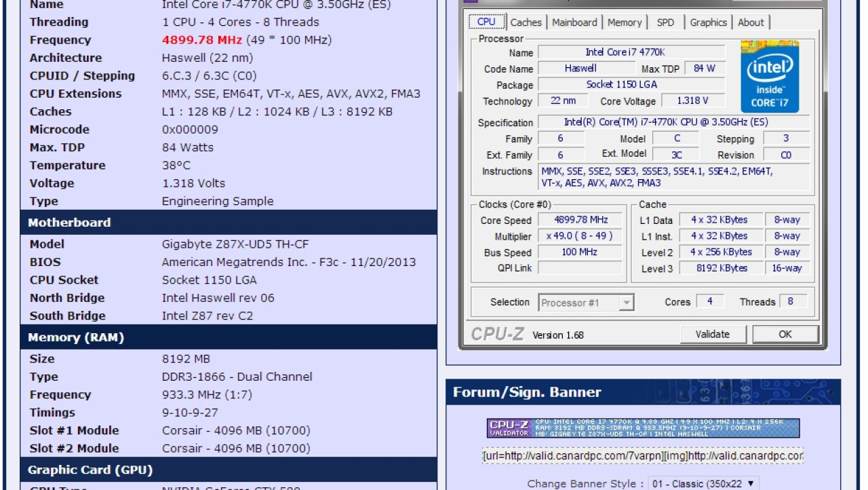The height and width of the screenshot is (490, 868).
Task: Click the Max TDP 84 W field
Action: click(705, 69)
